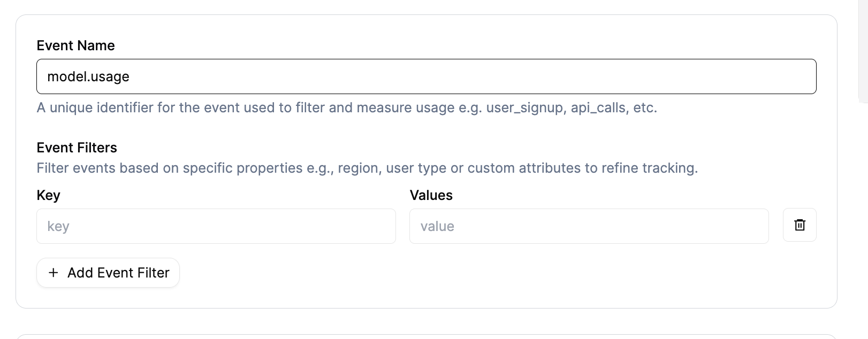868x339 pixels.
Task: Click the Values column label
Action: 431,195
